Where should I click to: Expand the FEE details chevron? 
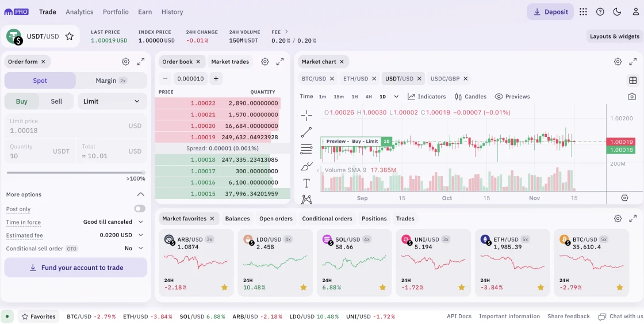(286, 32)
